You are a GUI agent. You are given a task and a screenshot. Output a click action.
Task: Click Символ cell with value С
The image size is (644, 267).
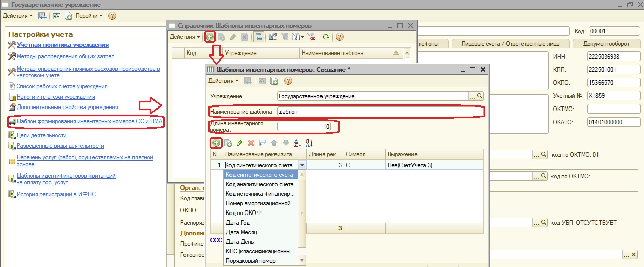click(364, 165)
